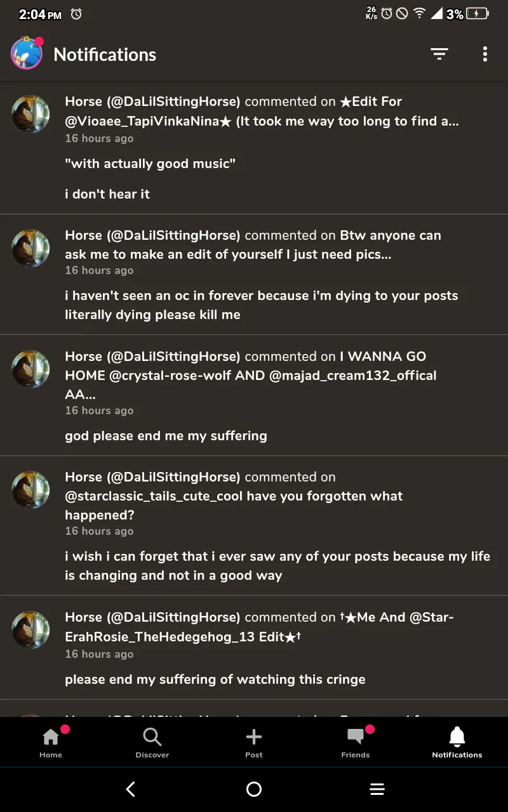
Task: Open the three-dot overflow menu
Action: [485, 55]
